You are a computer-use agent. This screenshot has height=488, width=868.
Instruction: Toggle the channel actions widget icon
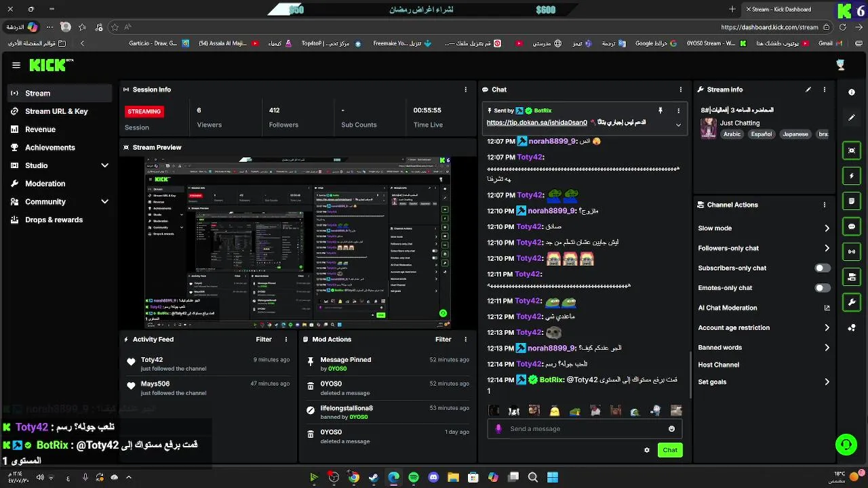tap(852, 277)
